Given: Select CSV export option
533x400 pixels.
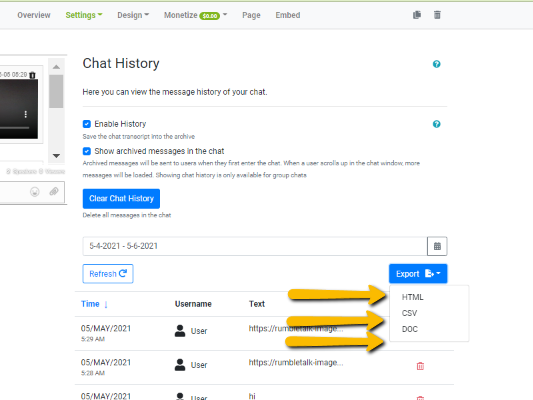Looking at the screenshot, I should coord(409,313).
